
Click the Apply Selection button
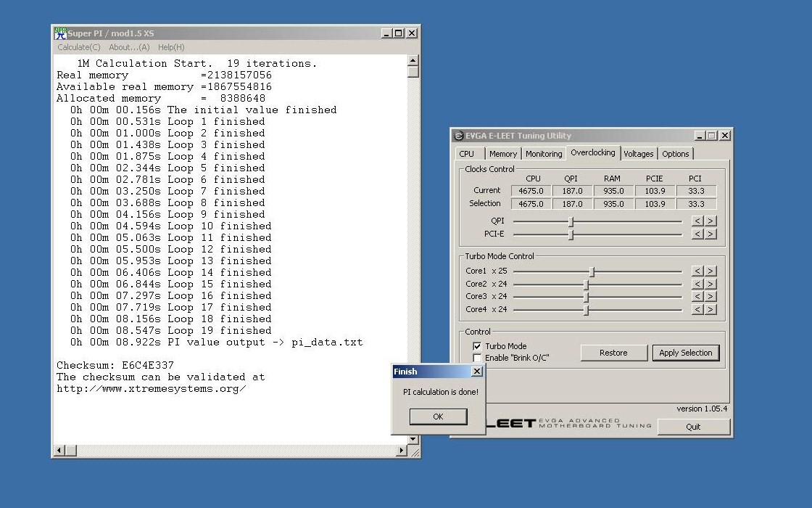click(685, 353)
